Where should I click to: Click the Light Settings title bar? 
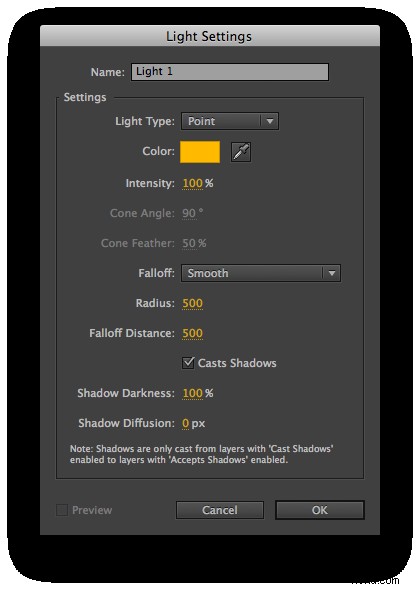[x=210, y=36]
